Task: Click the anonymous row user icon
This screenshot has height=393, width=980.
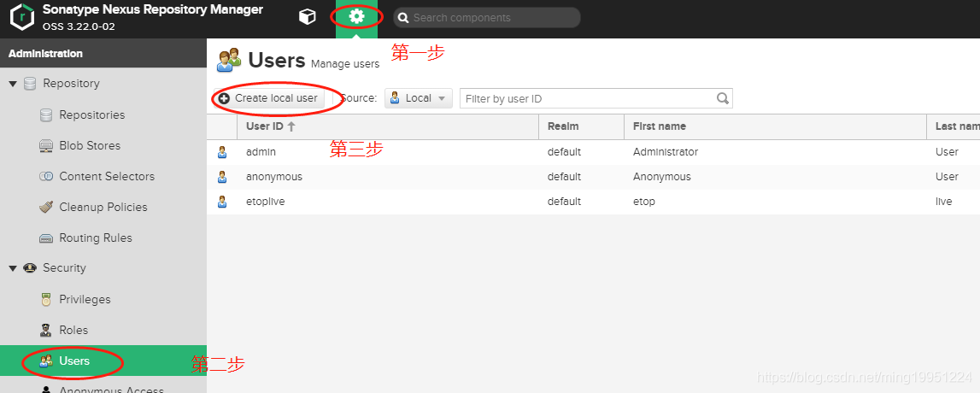Action: click(x=222, y=177)
